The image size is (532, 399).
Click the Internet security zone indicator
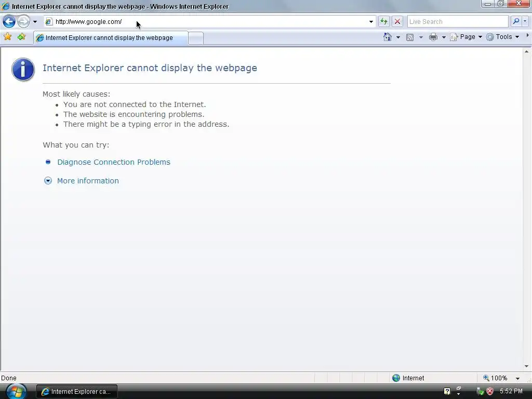pyautogui.click(x=408, y=378)
